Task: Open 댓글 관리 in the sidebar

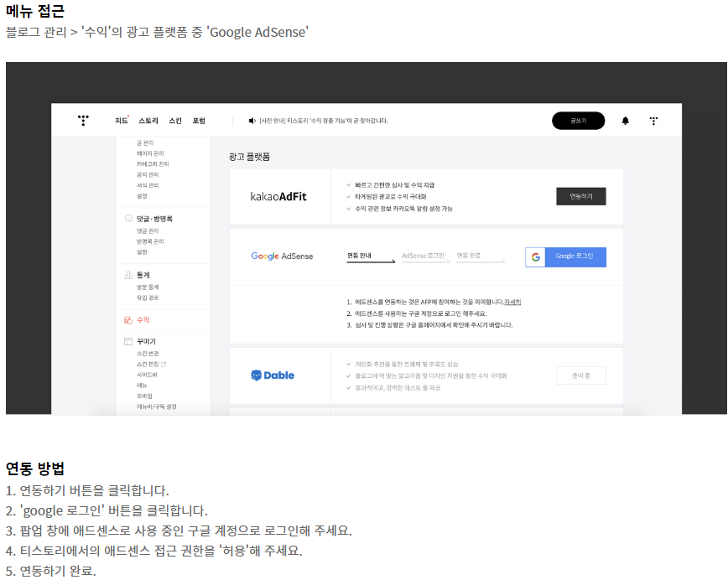Action: (148, 231)
